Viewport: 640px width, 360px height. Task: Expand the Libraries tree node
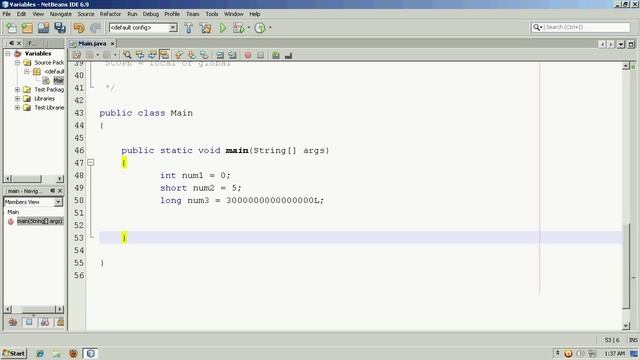tap(17, 98)
